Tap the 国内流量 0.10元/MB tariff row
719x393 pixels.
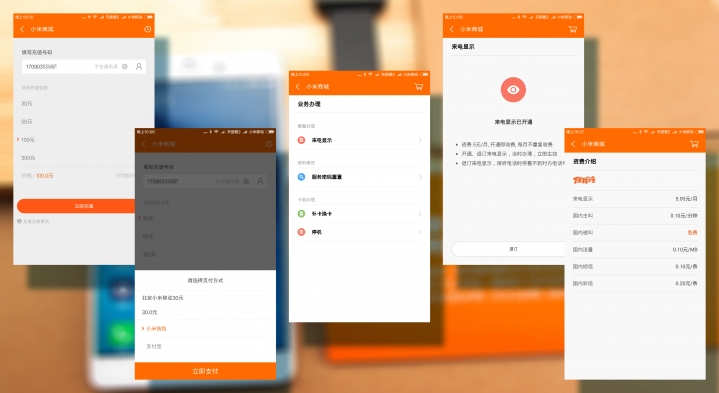pos(635,249)
